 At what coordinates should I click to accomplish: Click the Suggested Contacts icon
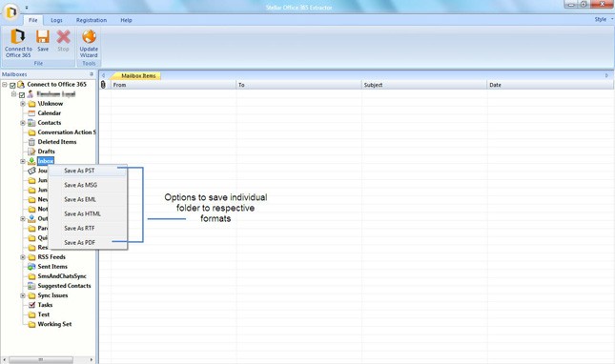coord(31,286)
